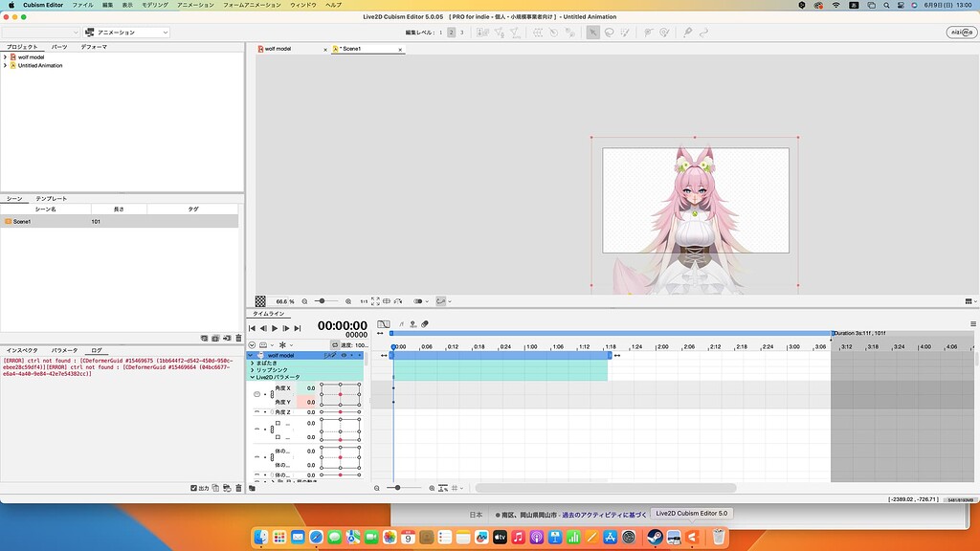Image resolution: width=980 pixels, height=551 pixels.
Task: Select edit level 3 button
Action: (462, 33)
